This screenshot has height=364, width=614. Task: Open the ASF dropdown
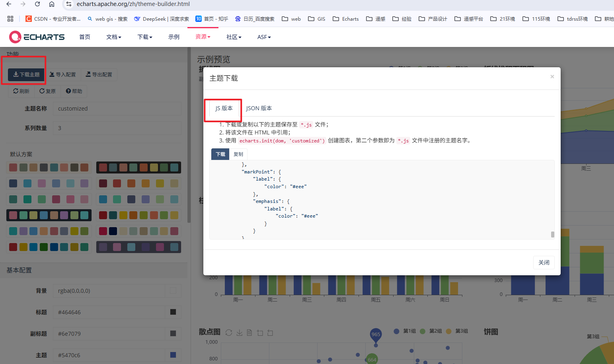(x=264, y=37)
